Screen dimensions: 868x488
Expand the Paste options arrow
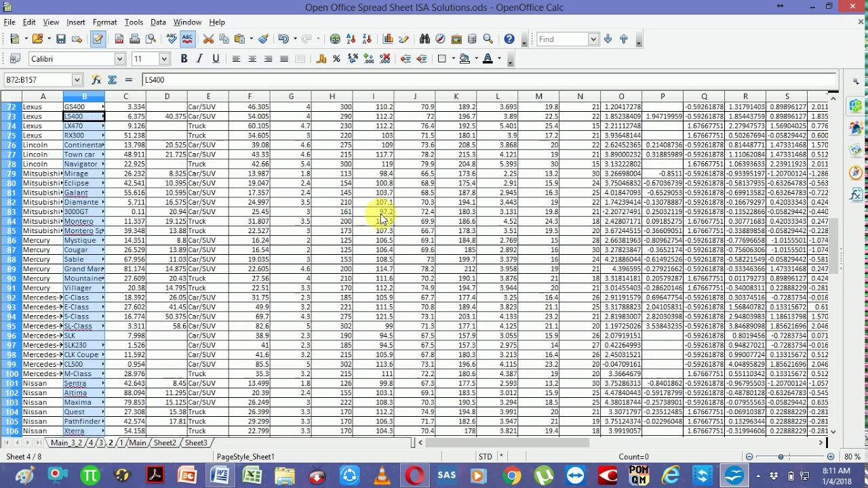point(250,39)
